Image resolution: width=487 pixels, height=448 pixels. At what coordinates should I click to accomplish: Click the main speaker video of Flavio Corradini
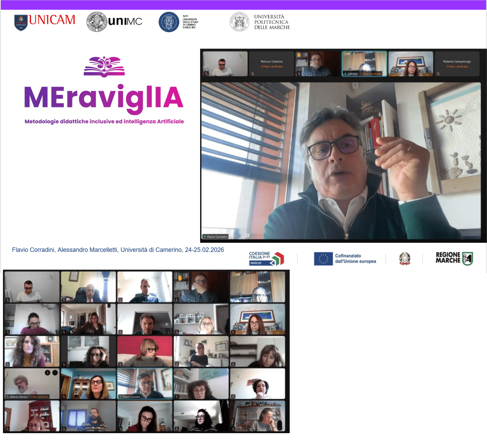tap(341, 161)
